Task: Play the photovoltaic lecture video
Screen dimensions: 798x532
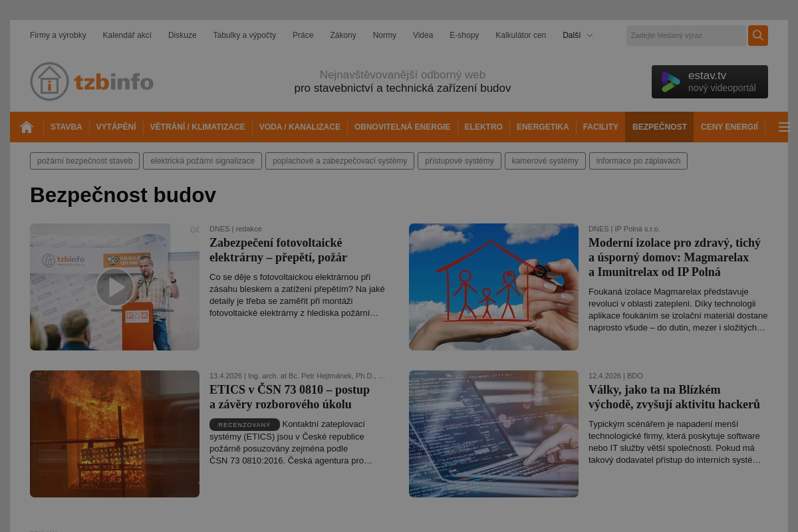Action: 114,287
